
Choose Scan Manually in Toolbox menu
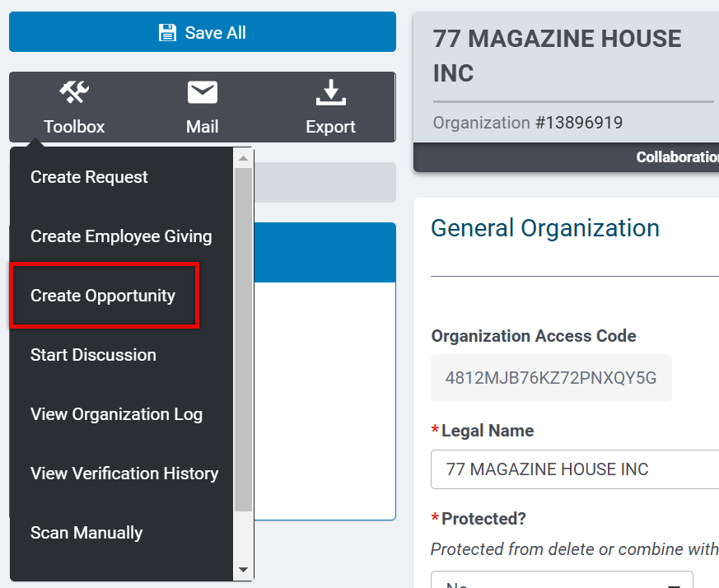pos(86,533)
